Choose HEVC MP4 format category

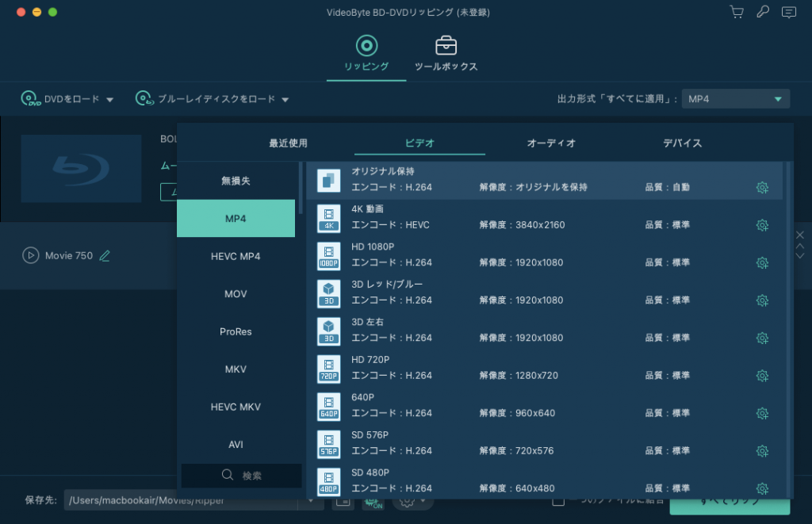pos(236,257)
